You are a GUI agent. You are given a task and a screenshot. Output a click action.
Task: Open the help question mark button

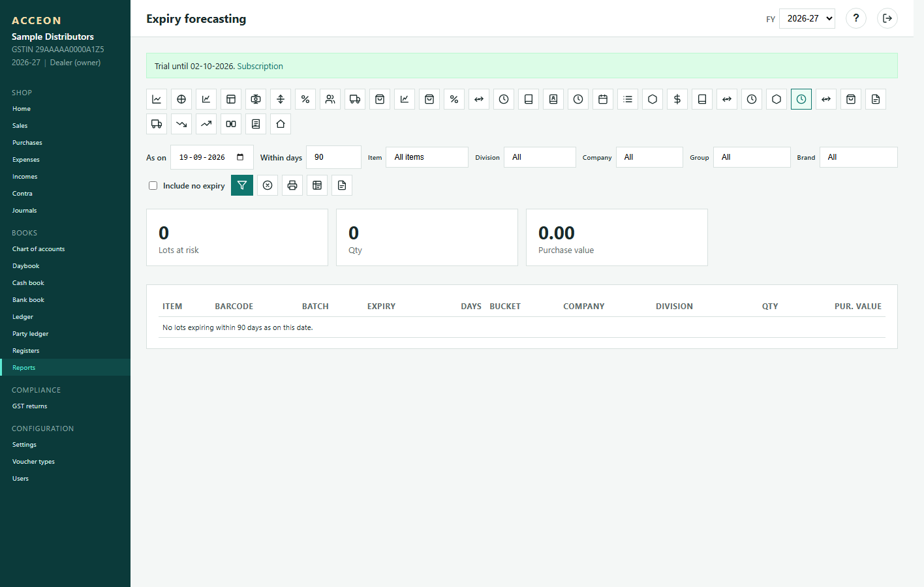pos(856,18)
